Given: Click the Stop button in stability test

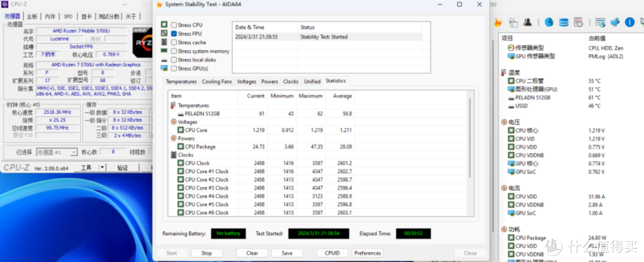Looking at the screenshot, I should point(206,253).
